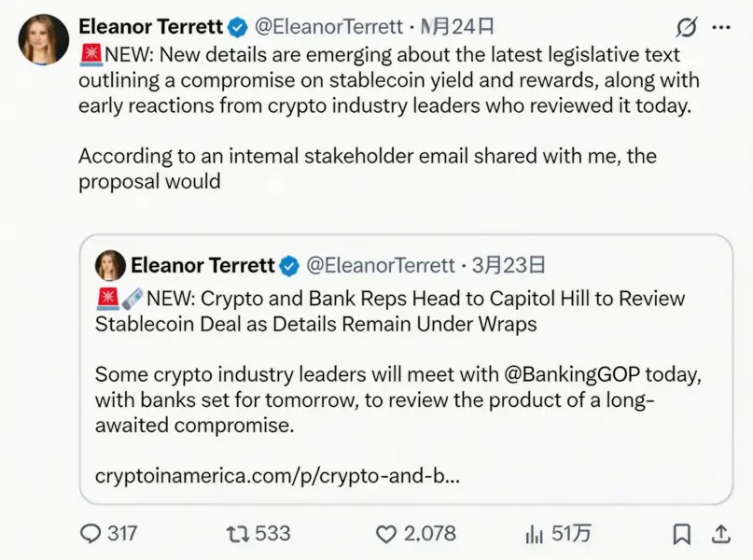Click the reply speech bubble icon

pyautogui.click(x=91, y=534)
